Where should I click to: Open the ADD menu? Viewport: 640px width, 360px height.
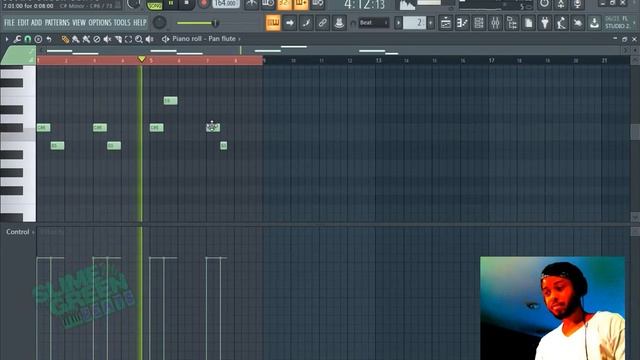pyautogui.click(x=36, y=22)
